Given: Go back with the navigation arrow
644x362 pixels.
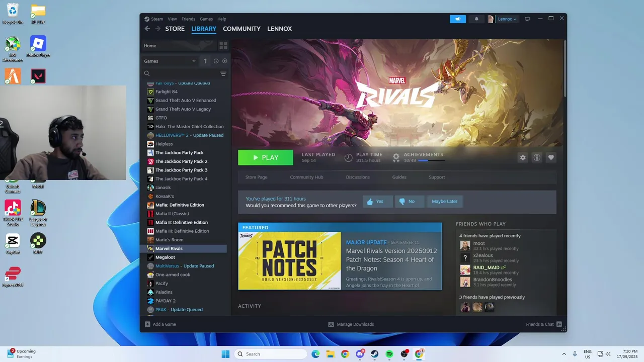Looking at the screenshot, I should tap(147, 29).
